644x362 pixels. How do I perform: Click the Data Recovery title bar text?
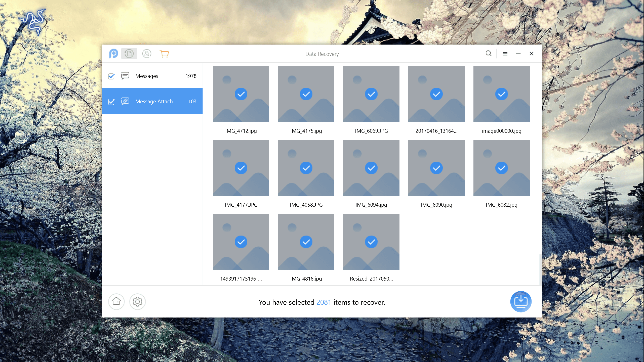322,54
